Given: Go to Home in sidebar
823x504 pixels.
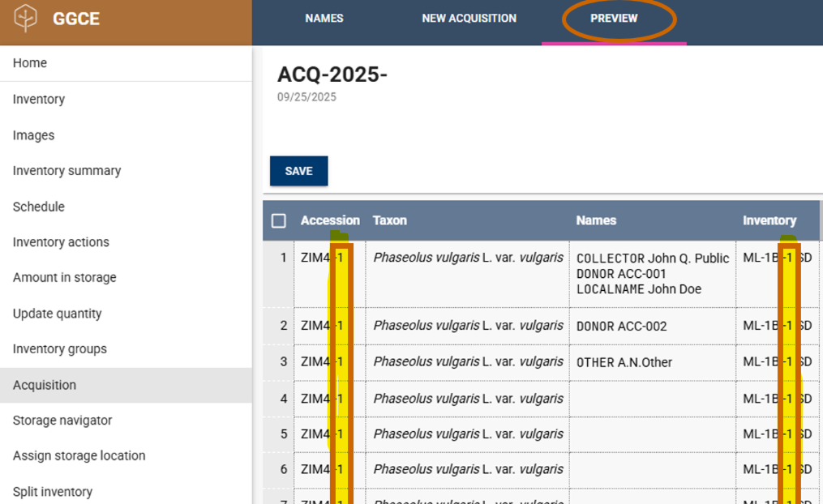Looking at the screenshot, I should click(x=30, y=63).
